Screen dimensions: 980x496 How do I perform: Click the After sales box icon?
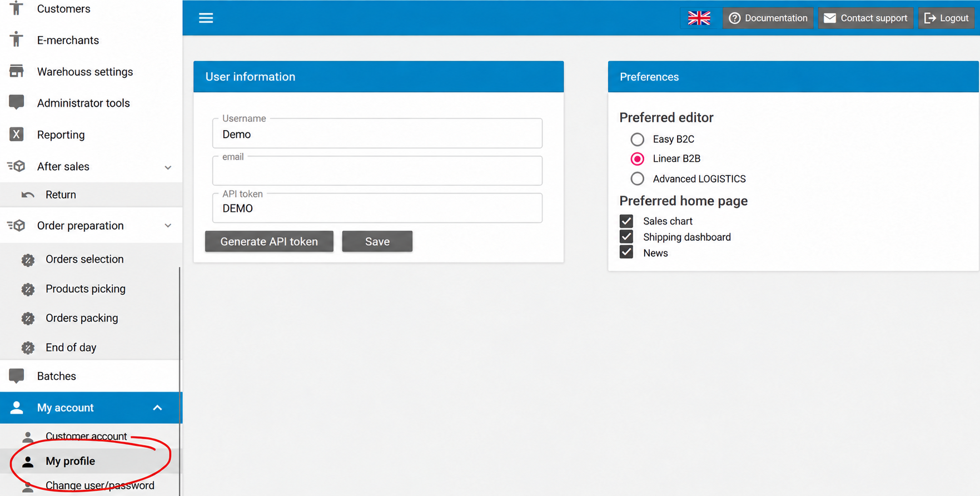(x=17, y=166)
